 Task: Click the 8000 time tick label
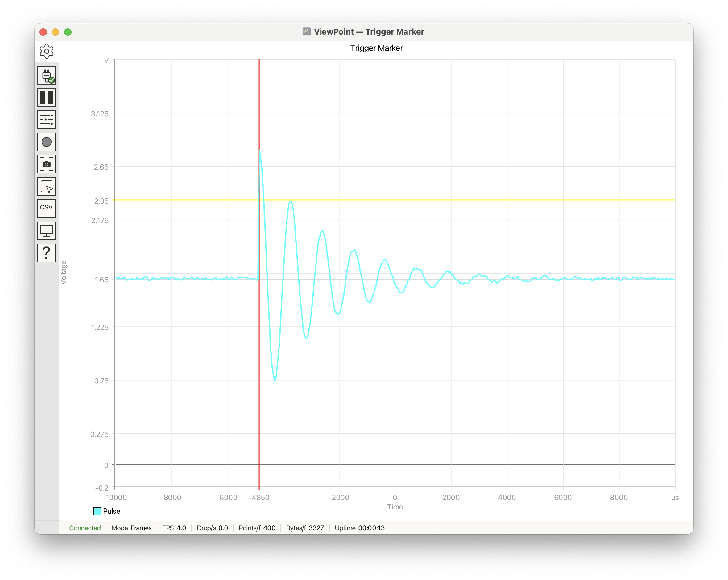(x=619, y=498)
